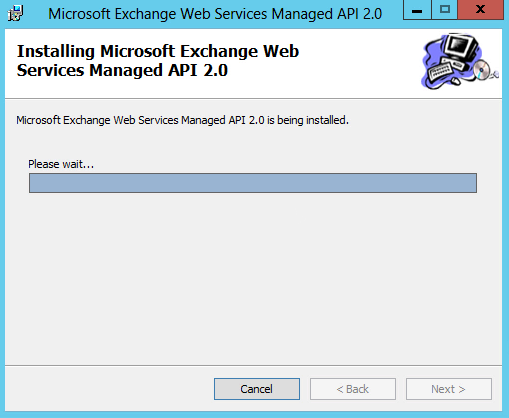Click the disabled maximize button
Screen dimensions: 509x418
pyautogui.click(x=445, y=10)
